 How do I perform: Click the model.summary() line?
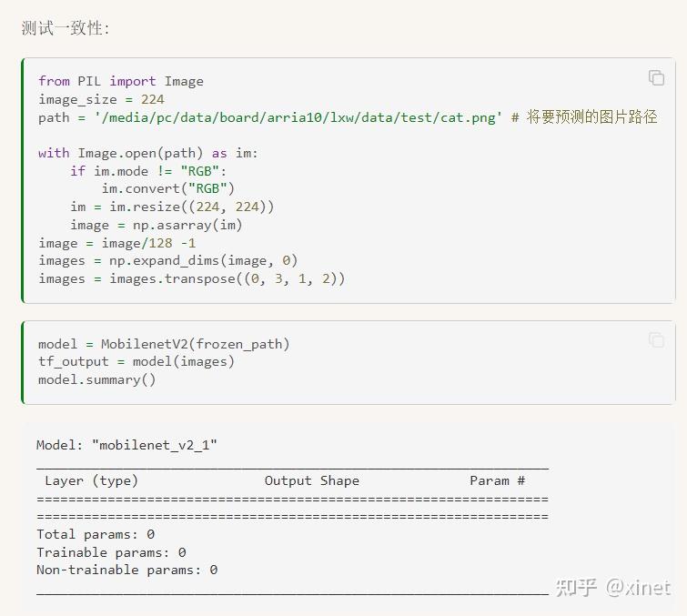click(x=96, y=379)
